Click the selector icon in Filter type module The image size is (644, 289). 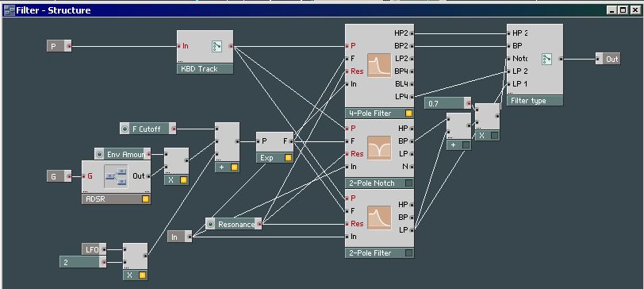coord(546,59)
